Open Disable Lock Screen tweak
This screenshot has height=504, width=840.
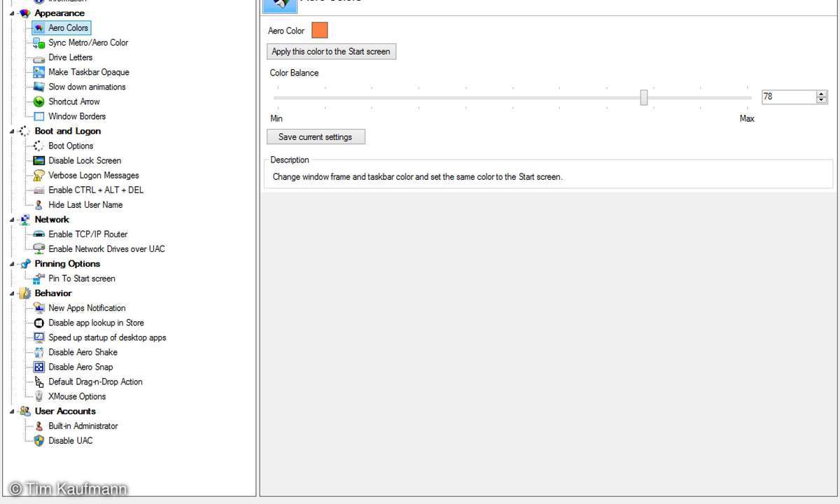85,160
